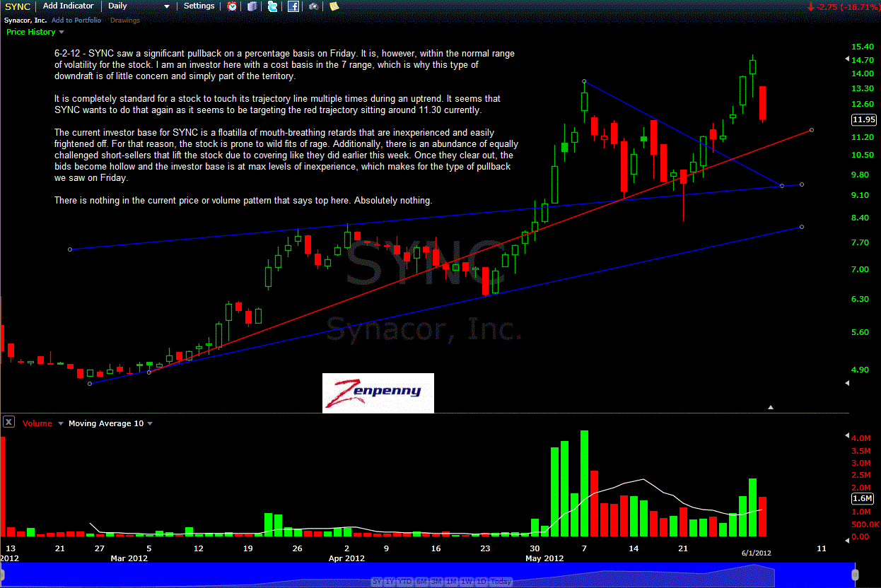
Task: Click the yellow sticky note icon
Action: point(334,6)
